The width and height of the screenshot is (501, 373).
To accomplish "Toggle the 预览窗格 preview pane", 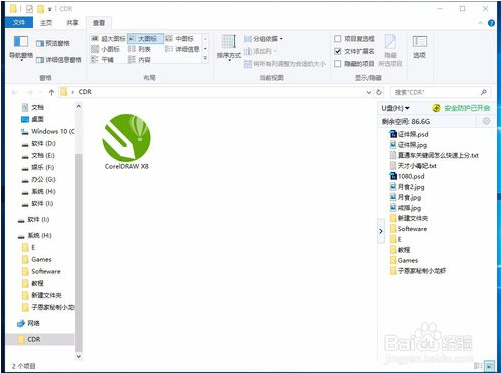I will [53, 43].
